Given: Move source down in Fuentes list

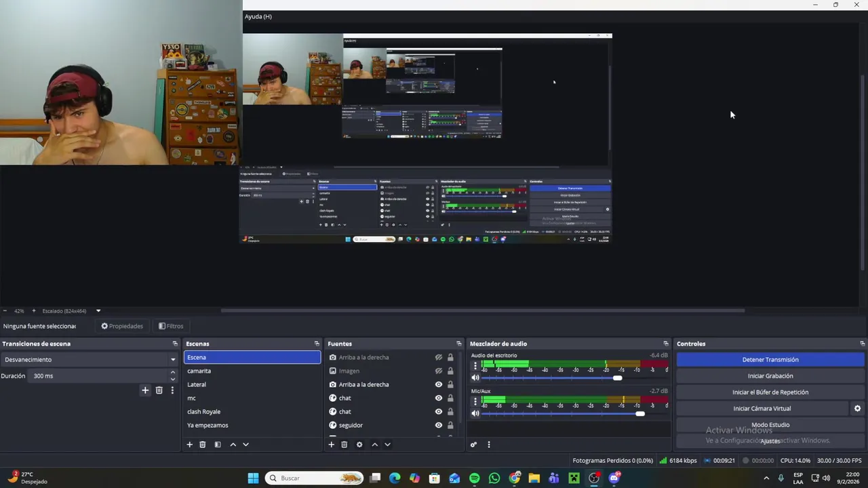Looking at the screenshot, I should [387, 445].
